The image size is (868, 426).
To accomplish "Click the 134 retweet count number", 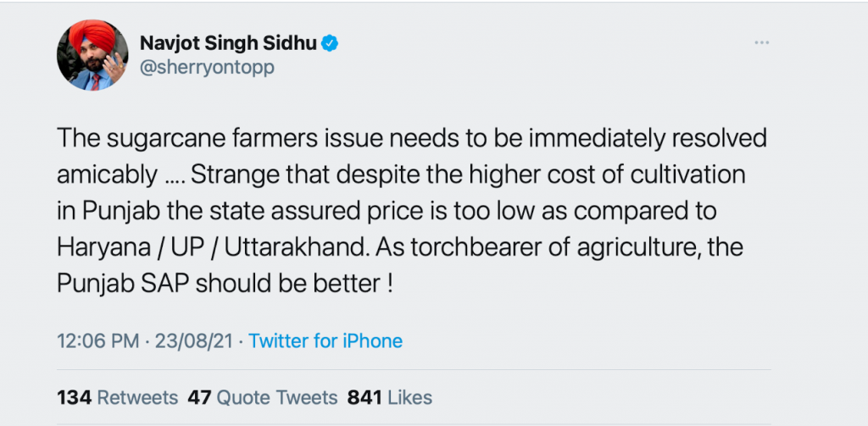I will 74,397.
